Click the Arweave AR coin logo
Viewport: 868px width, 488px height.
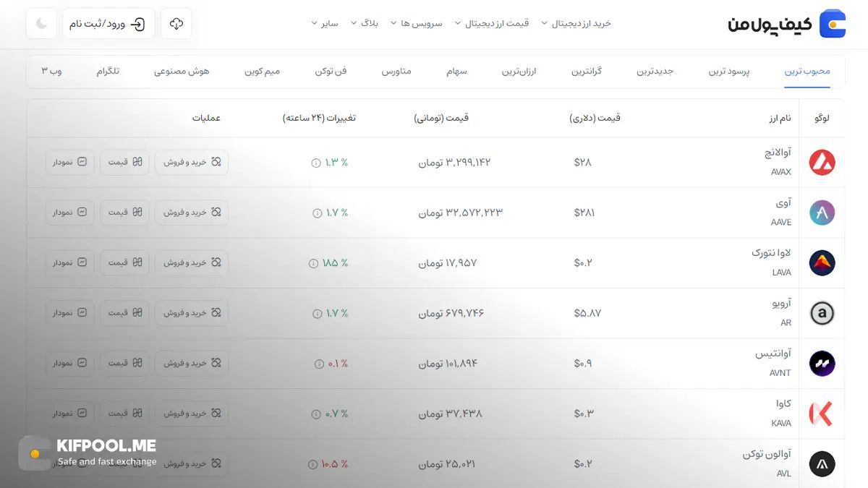click(x=822, y=313)
